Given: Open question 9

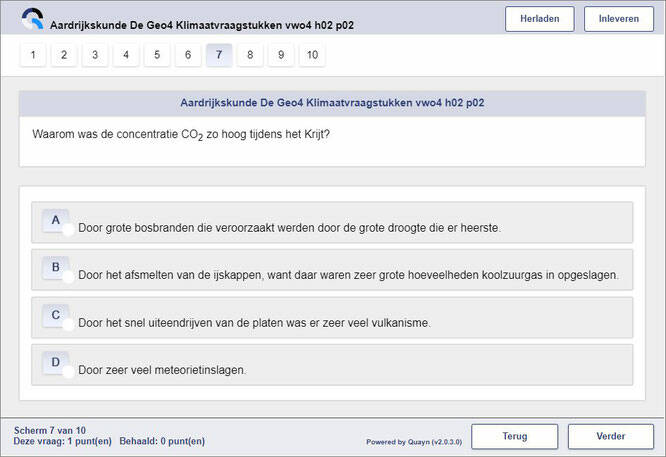Looking at the screenshot, I should click(x=281, y=55).
